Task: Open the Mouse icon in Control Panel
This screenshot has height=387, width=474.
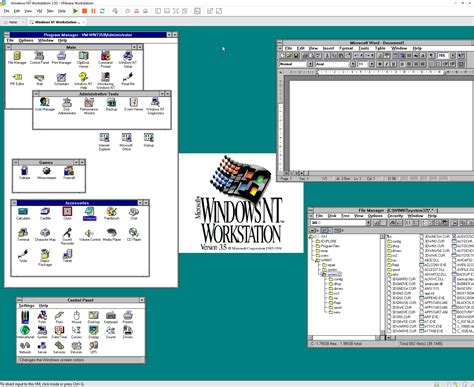Action: coord(76,317)
